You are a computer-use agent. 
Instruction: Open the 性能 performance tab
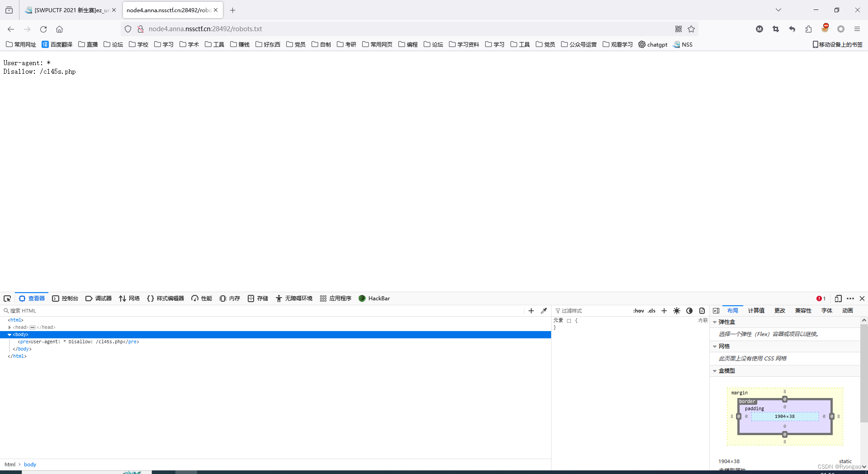(202, 299)
